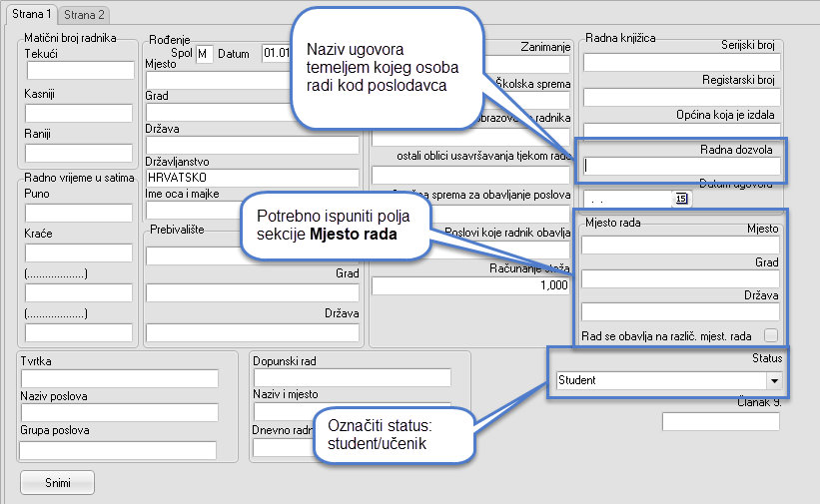The height and width of the screenshot is (504, 820).
Task: Focus the Datum ugovora date field
Action: [x=627, y=199]
